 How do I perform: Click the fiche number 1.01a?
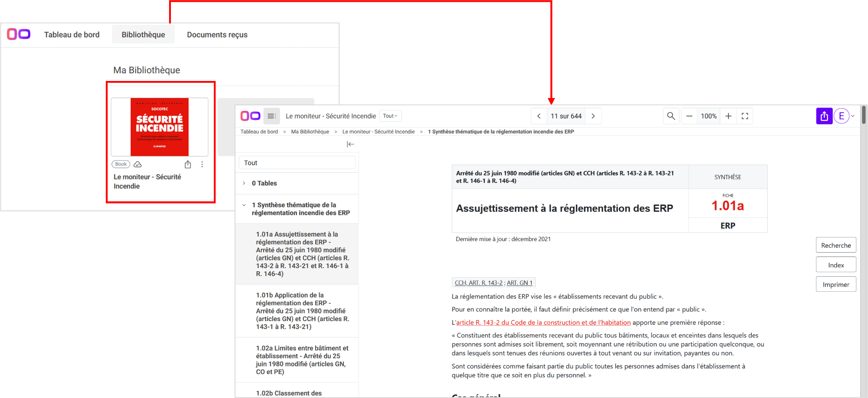727,206
